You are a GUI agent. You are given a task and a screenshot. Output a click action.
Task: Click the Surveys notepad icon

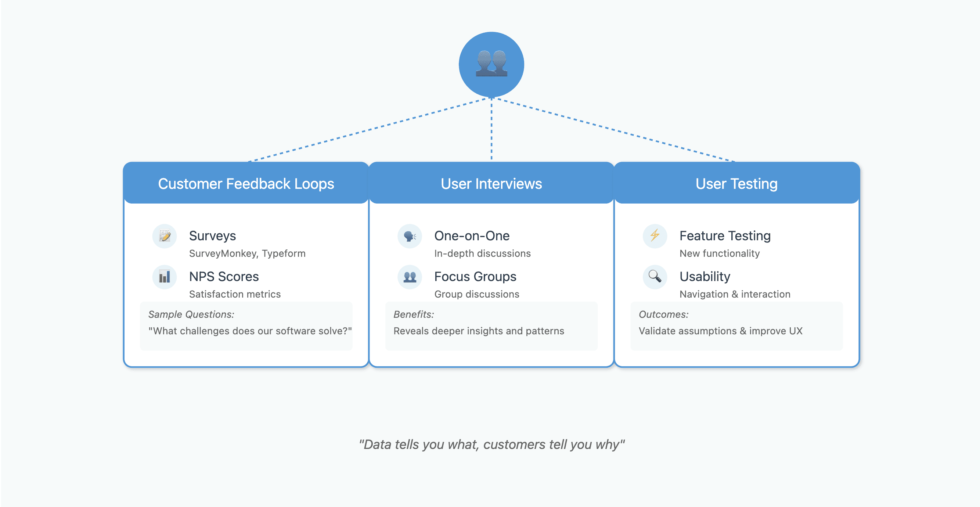tap(164, 236)
